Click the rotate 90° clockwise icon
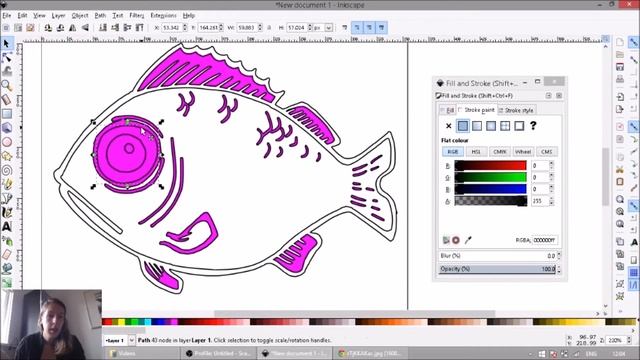Screen dimensions: 640x360 click(x=60, y=28)
